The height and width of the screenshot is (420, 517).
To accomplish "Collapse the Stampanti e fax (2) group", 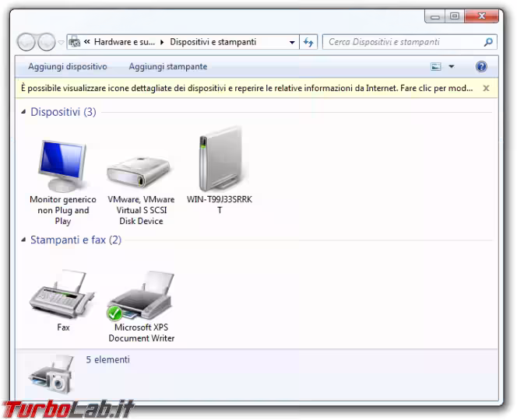I will click(23, 240).
